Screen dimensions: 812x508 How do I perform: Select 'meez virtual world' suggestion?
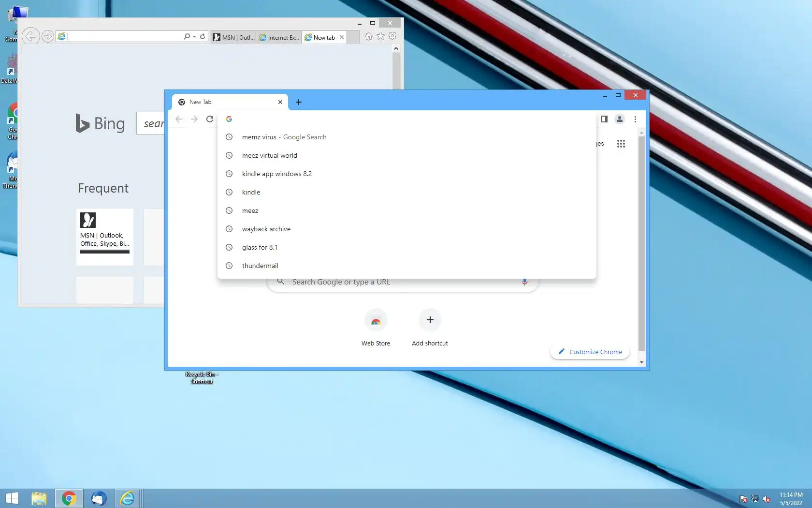[407, 155]
